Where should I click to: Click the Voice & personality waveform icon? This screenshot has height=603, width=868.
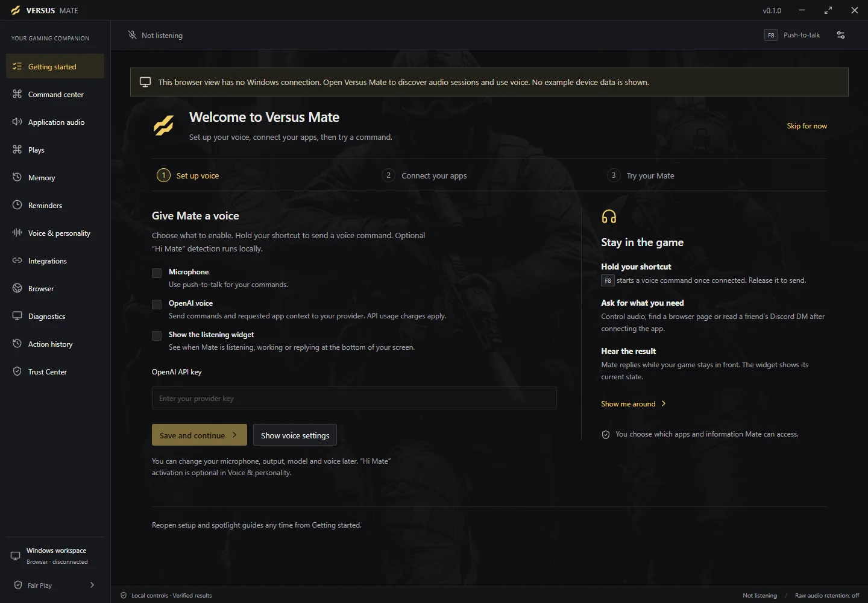tap(17, 233)
